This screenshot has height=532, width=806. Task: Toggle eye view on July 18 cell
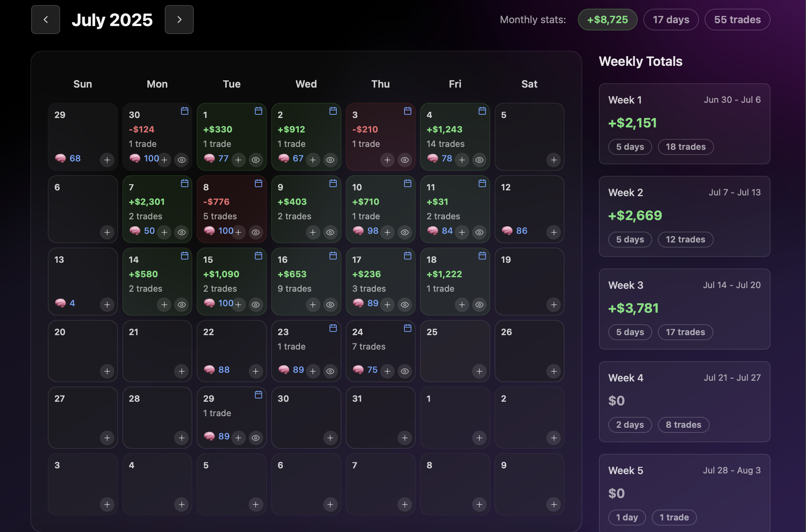479,305
